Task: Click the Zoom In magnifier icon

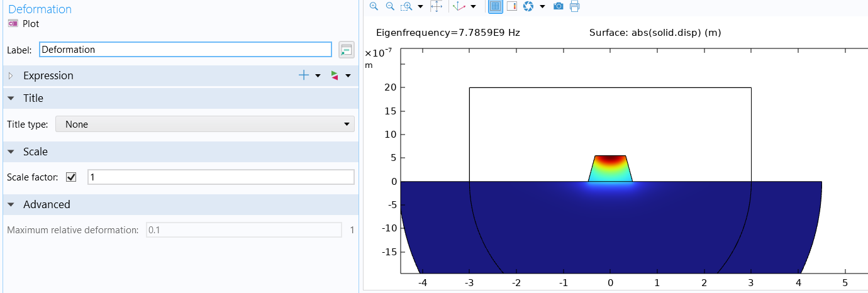Action: click(x=374, y=6)
